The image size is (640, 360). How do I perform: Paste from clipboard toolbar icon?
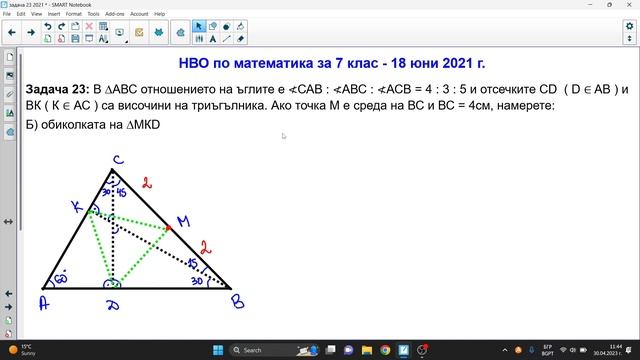click(x=75, y=27)
